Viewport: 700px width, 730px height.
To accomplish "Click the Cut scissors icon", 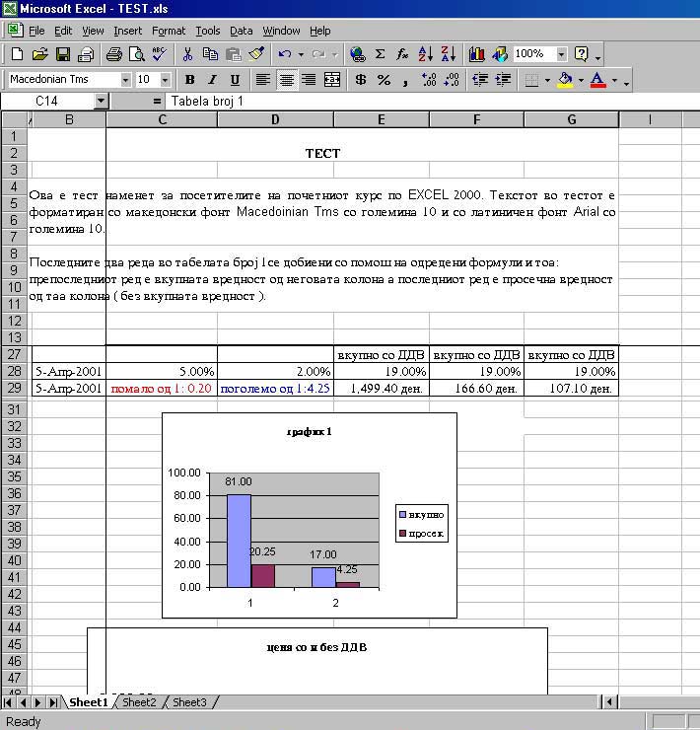I will tap(187, 54).
